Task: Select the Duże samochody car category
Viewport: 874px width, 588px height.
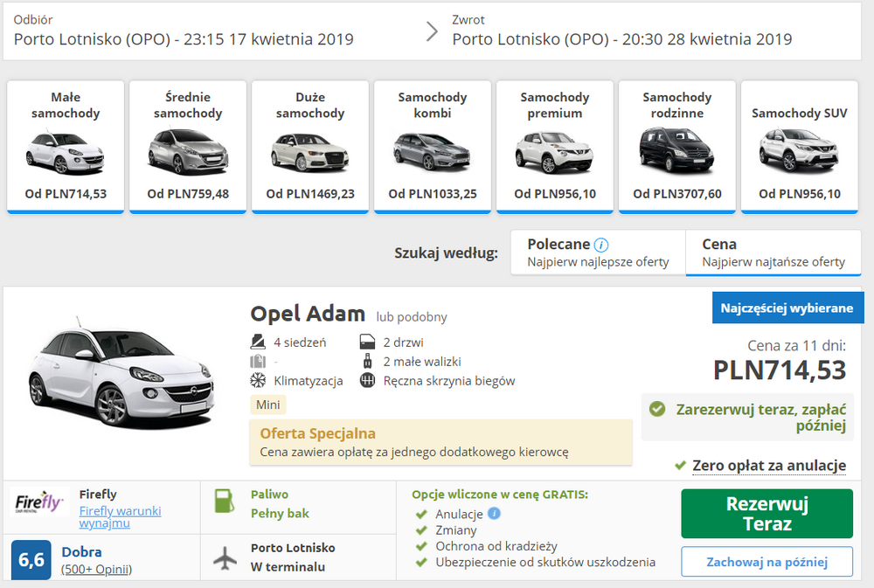Action: click(x=310, y=147)
